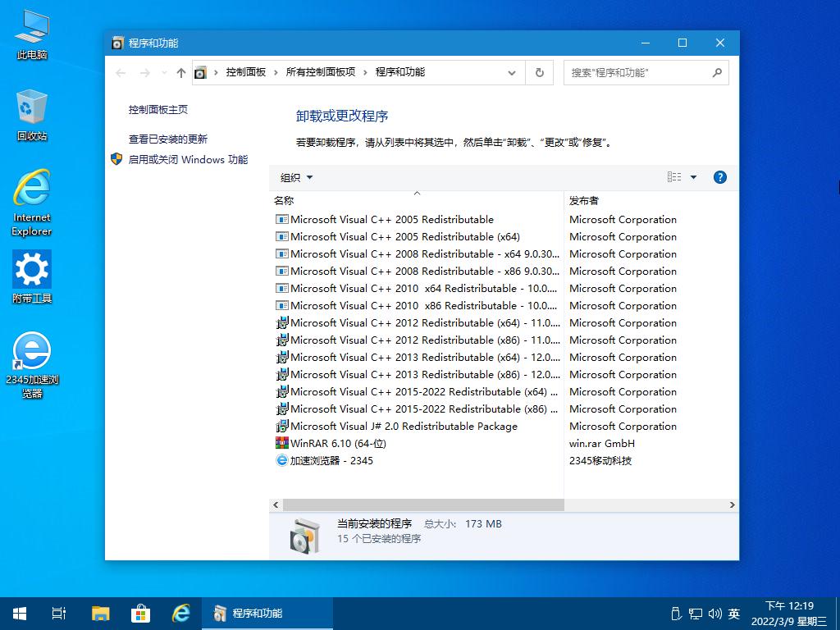Viewport: 840px width, 630px height.
Task: Click the network tray icon
Action: pos(696,614)
